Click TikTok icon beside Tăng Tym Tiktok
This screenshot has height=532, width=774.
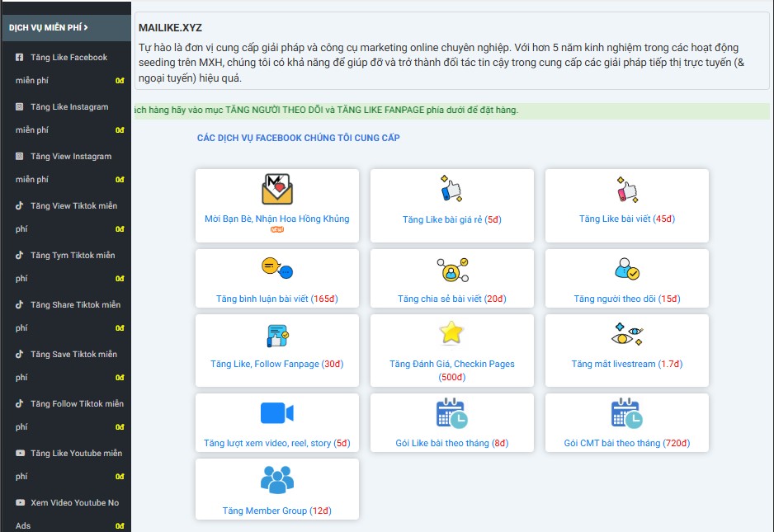pyautogui.click(x=19, y=255)
